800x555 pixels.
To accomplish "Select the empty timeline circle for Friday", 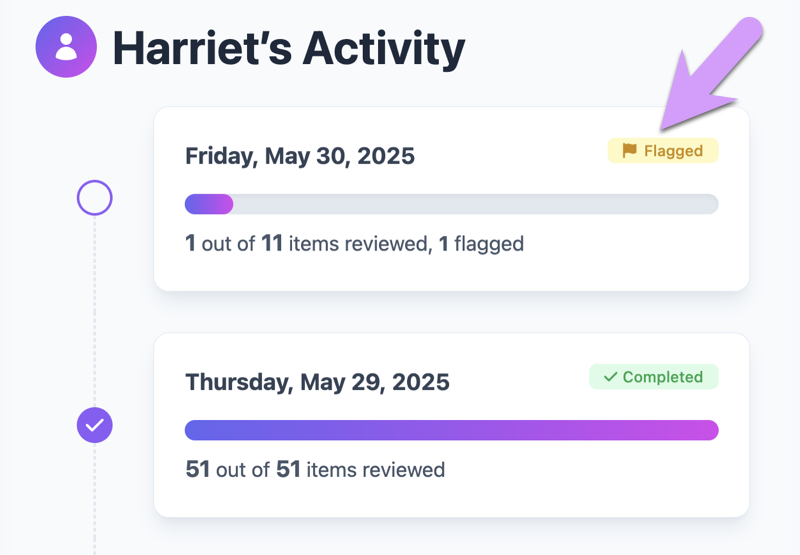I will pos(95,198).
